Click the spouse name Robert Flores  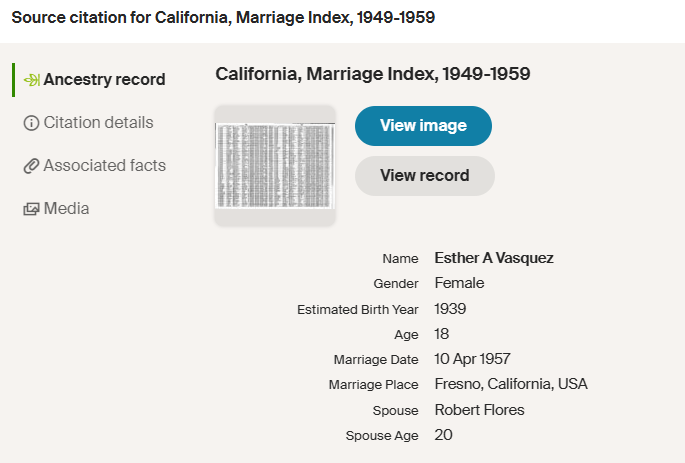(479, 410)
